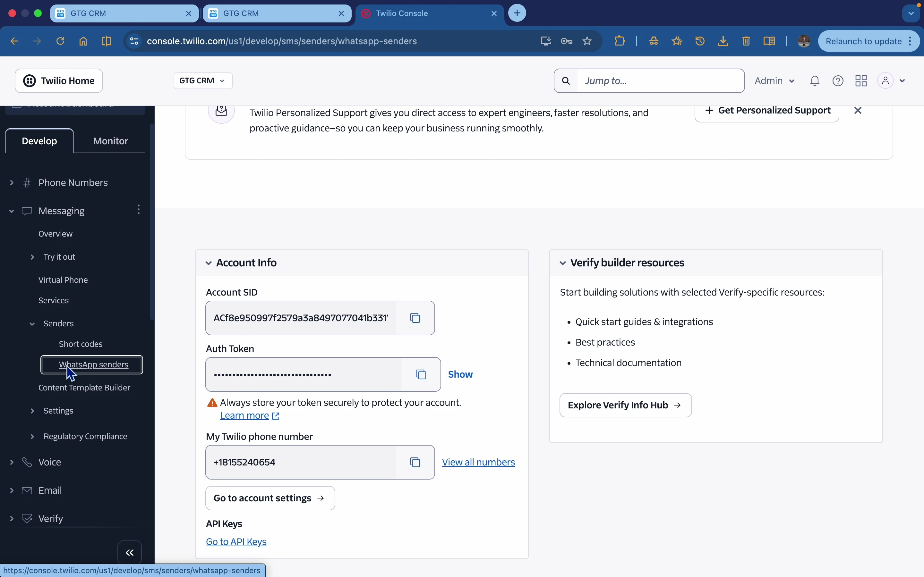Show the Auth Token
924x577 pixels.
(x=460, y=374)
